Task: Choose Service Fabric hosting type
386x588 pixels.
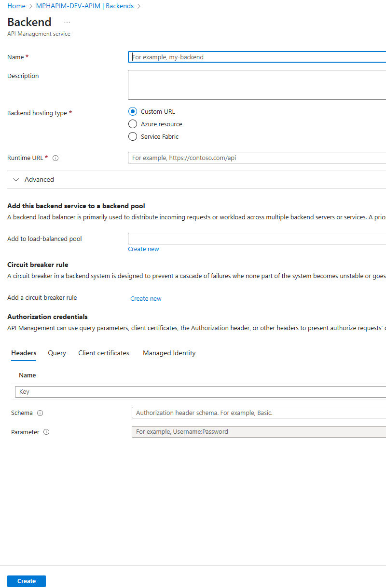Action: coord(133,136)
